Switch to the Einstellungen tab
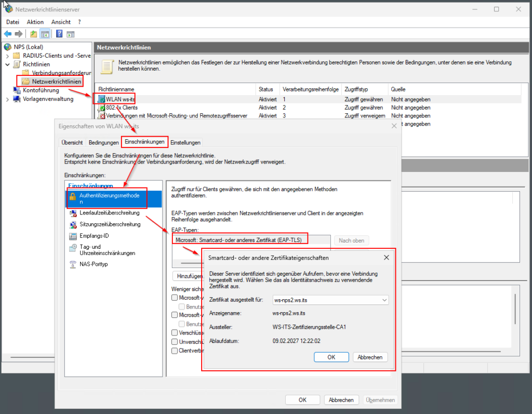This screenshot has height=414, width=532. click(185, 142)
